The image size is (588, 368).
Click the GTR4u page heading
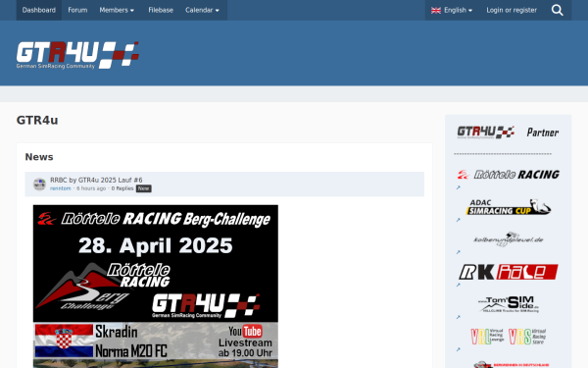37,121
